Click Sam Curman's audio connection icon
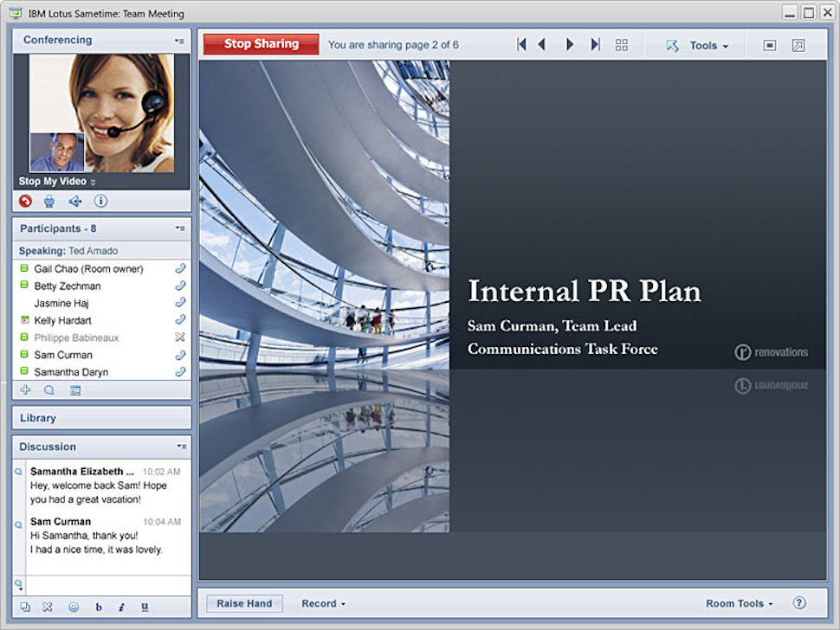Screen dimensions: 840x630 (x=180, y=354)
